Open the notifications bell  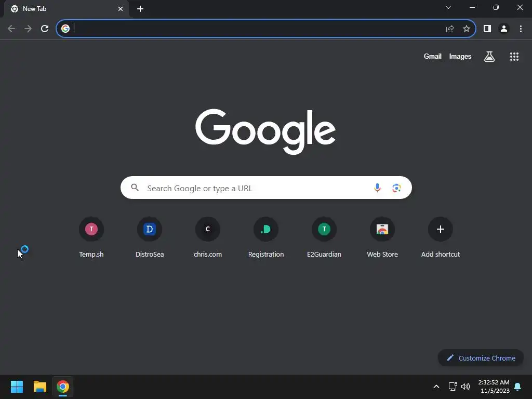[518, 387]
